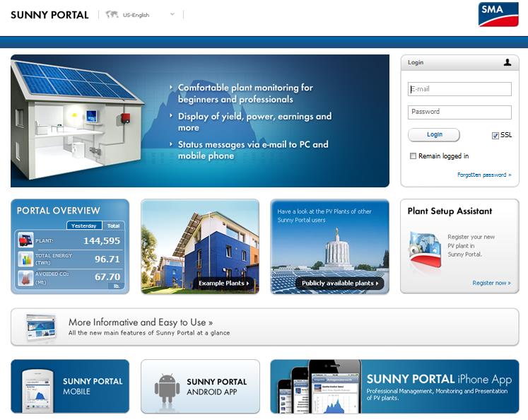Click the avoided CO2 value 67.70
This screenshot has height=420, width=528.
pos(107,277)
